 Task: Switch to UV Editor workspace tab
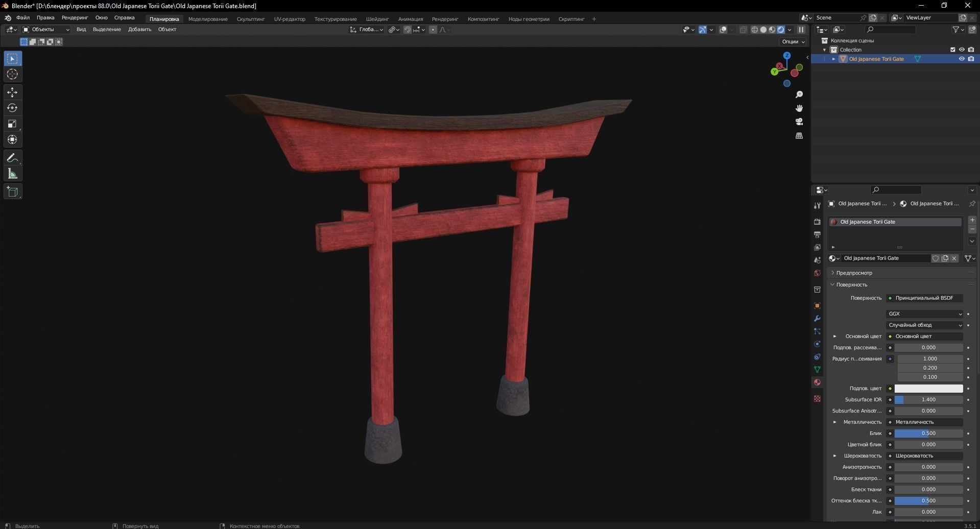[290, 19]
